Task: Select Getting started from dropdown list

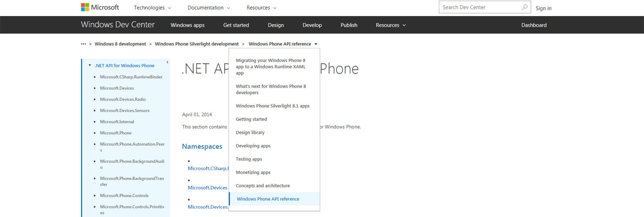Action: (x=251, y=119)
